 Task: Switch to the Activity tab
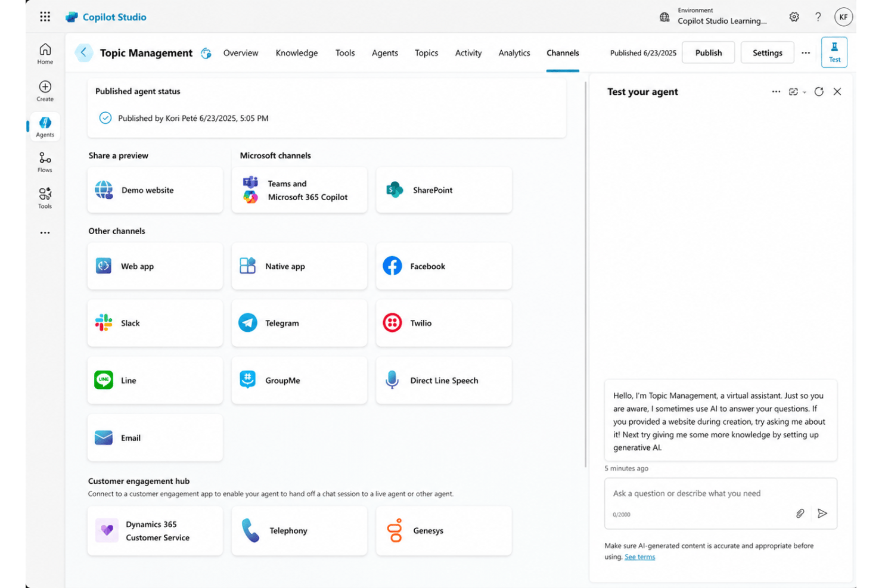pyautogui.click(x=468, y=53)
